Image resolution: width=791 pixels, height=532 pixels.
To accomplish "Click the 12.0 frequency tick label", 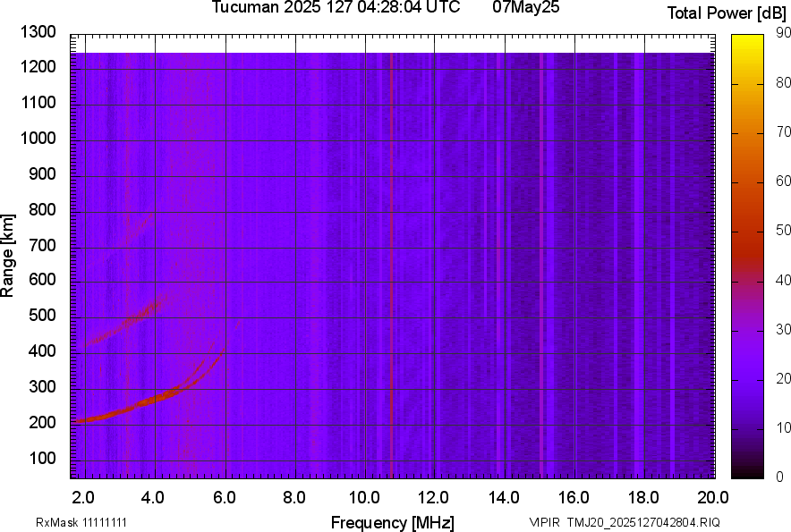I will coord(433,498).
